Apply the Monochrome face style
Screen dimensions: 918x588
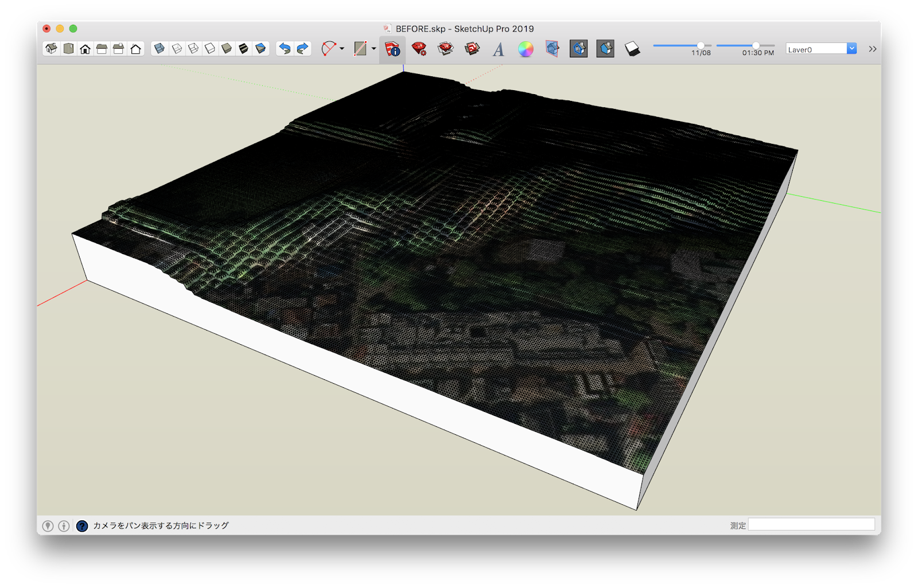(x=260, y=49)
